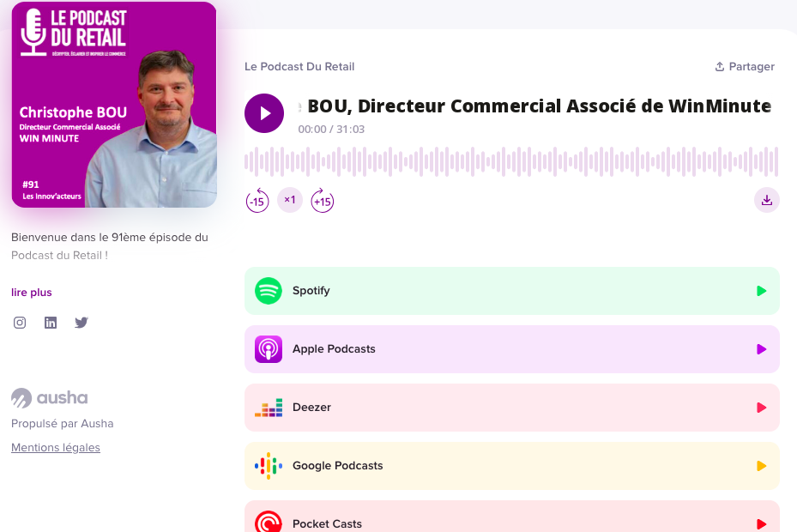Open episode on Deezer
Image resolution: width=797 pixels, height=532 pixels.
pos(511,408)
